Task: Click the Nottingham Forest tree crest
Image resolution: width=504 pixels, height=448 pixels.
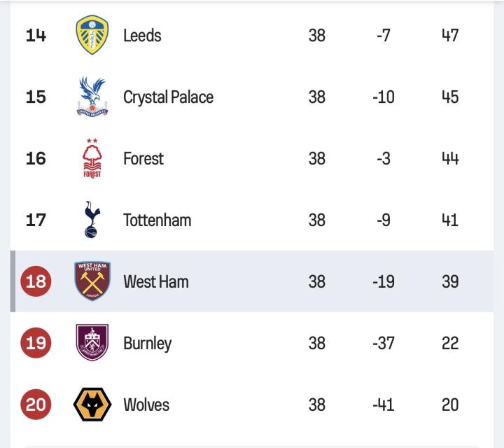Action: point(92,158)
